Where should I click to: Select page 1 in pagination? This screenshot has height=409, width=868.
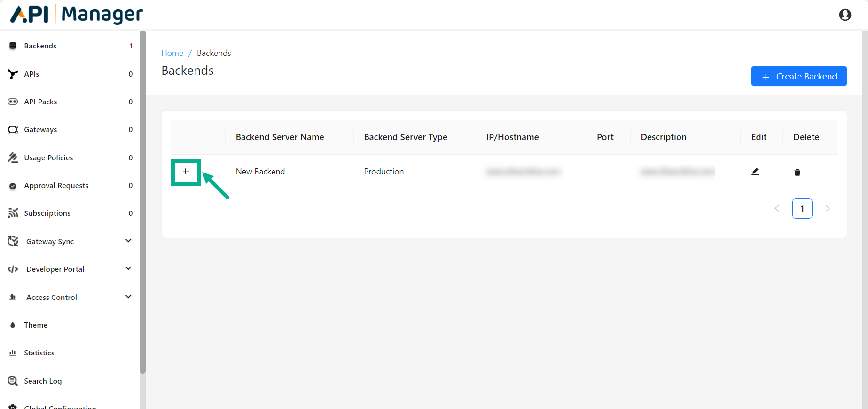[x=802, y=208]
